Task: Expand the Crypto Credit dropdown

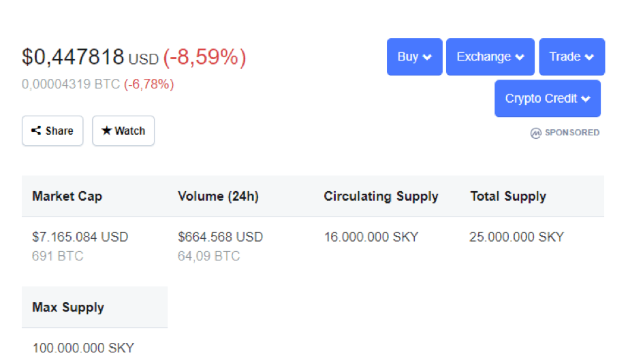Action: [548, 99]
